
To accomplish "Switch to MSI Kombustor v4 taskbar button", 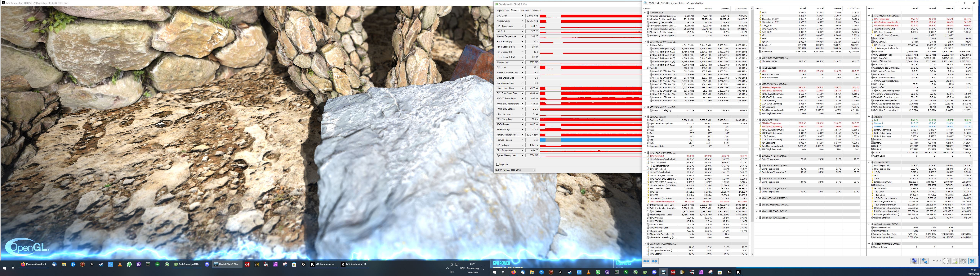I will click(x=323, y=264).
